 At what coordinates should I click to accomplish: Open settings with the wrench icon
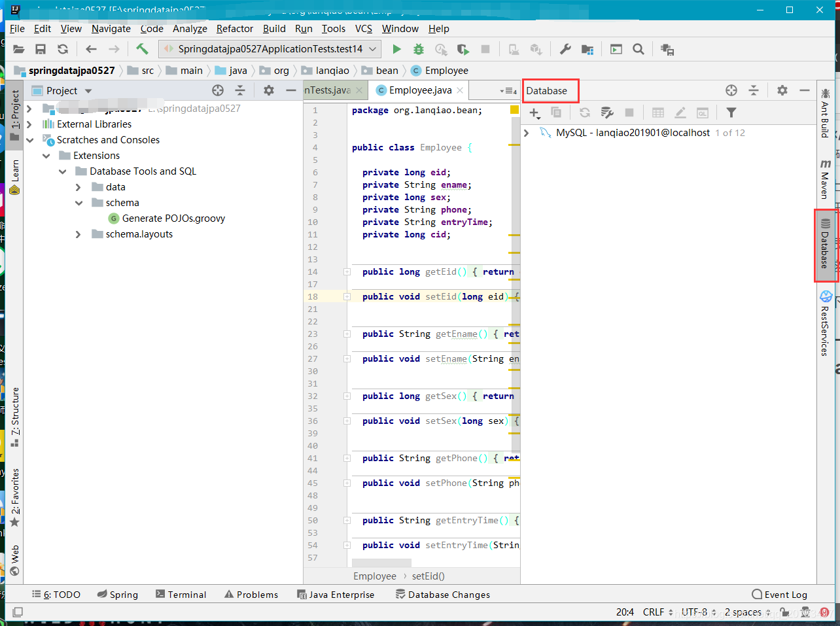(565, 49)
